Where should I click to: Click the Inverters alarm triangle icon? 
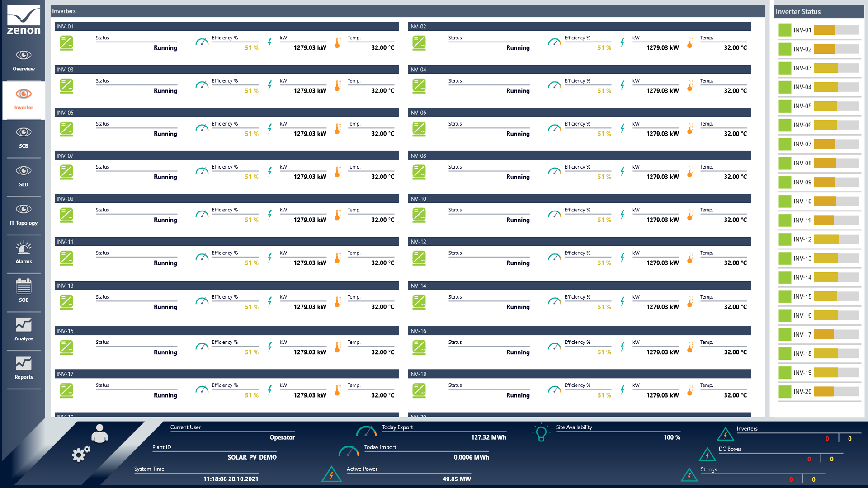pos(725,434)
